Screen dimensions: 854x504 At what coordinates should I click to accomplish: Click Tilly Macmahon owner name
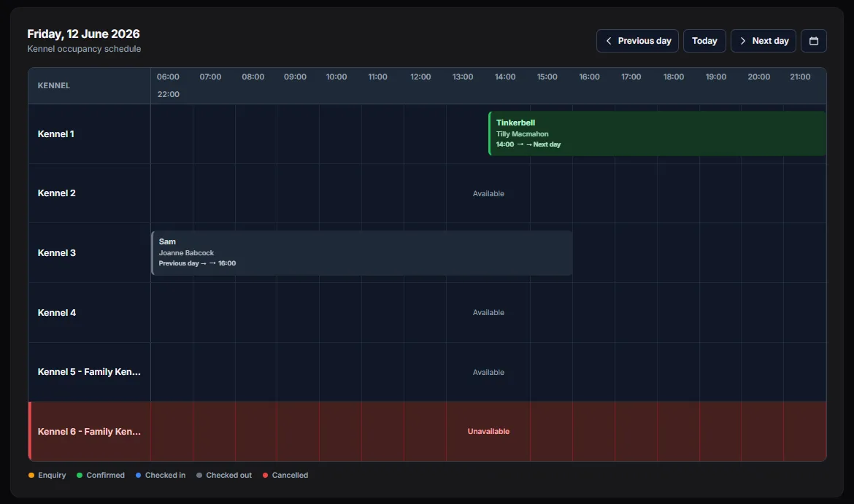(522, 134)
